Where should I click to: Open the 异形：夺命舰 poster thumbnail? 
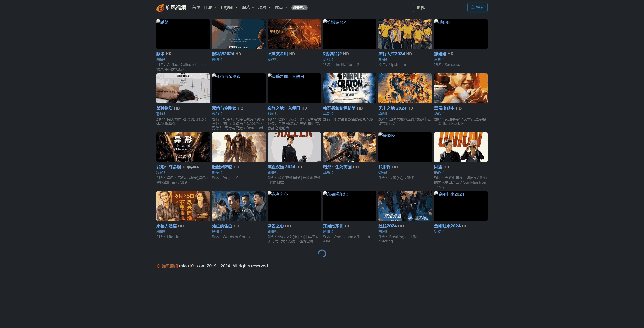(x=183, y=147)
